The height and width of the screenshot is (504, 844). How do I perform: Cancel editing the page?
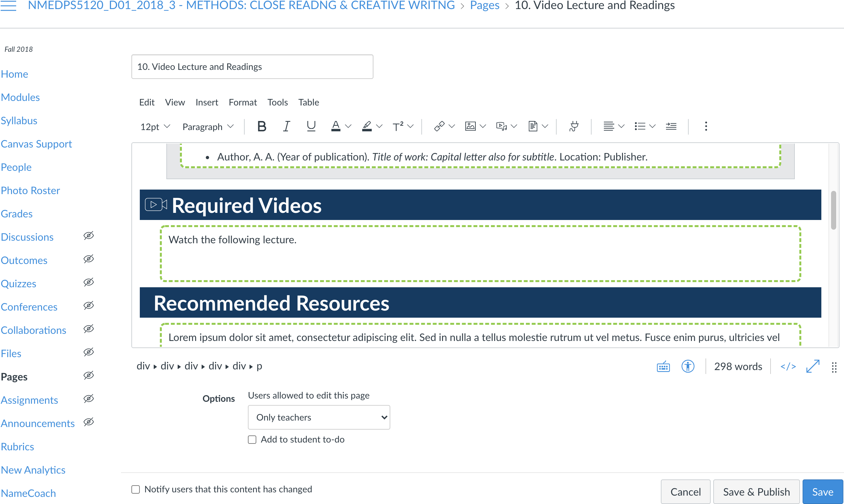[685, 492]
